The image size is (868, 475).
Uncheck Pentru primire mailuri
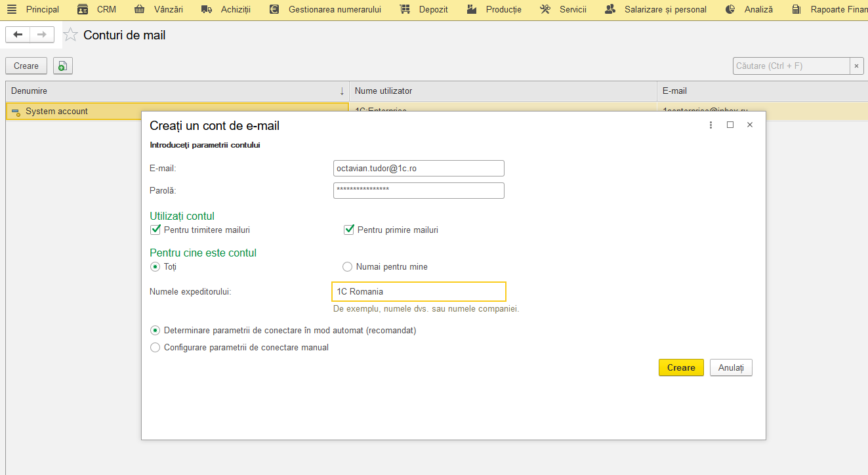349,230
